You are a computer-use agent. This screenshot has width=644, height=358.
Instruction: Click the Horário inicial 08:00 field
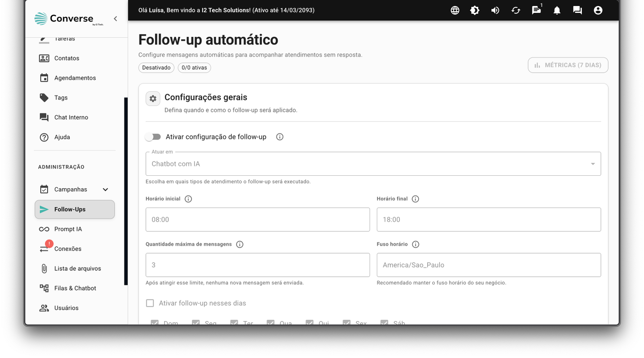click(x=258, y=220)
